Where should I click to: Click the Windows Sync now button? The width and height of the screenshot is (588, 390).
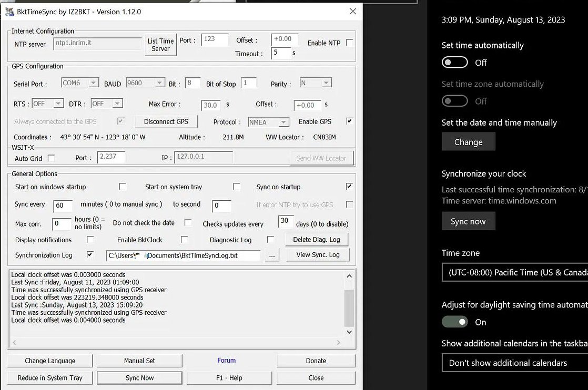click(x=469, y=221)
